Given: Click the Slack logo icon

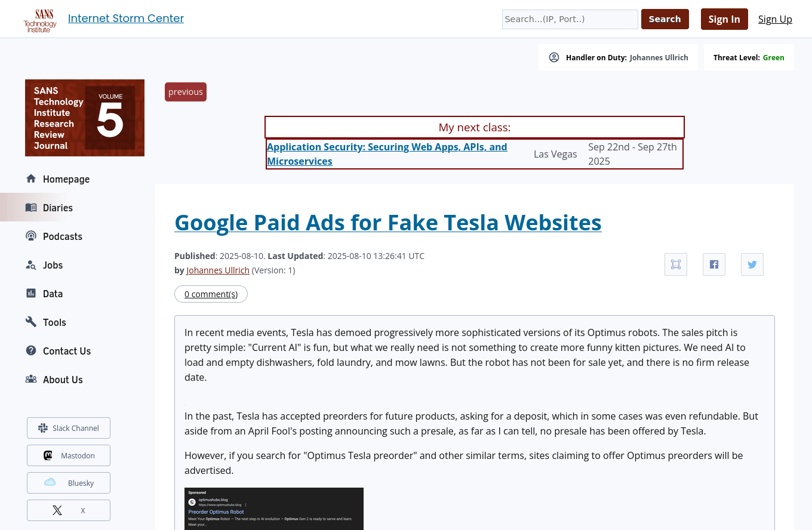Looking at the screenshot, I should tap(43, 428).
